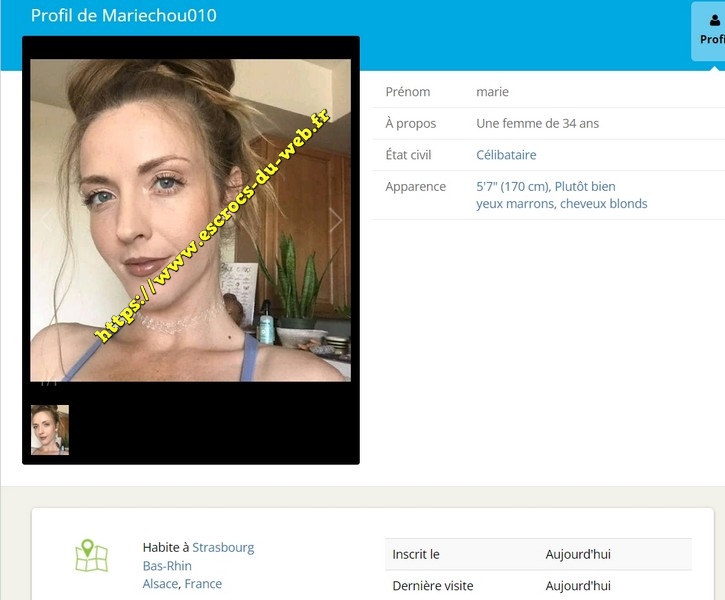Select the small photo thumbnail below the image

50,430
